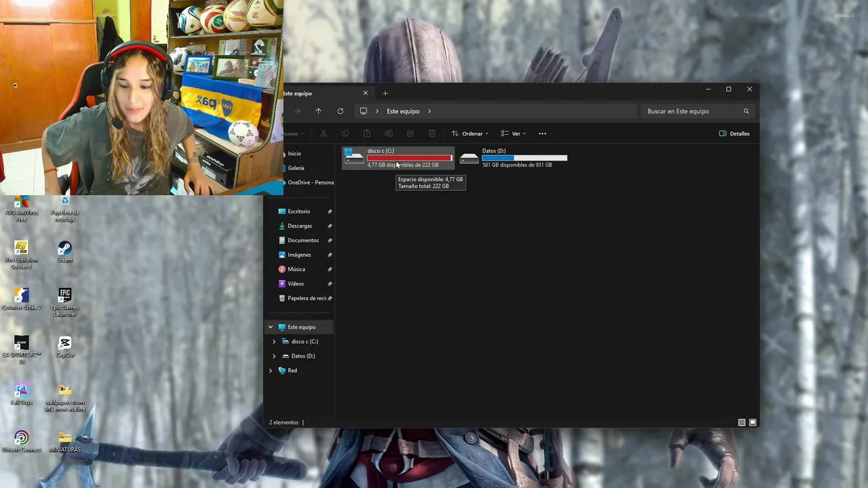Expand the Red tree node
868x488 pixels.
pos(271,371)
